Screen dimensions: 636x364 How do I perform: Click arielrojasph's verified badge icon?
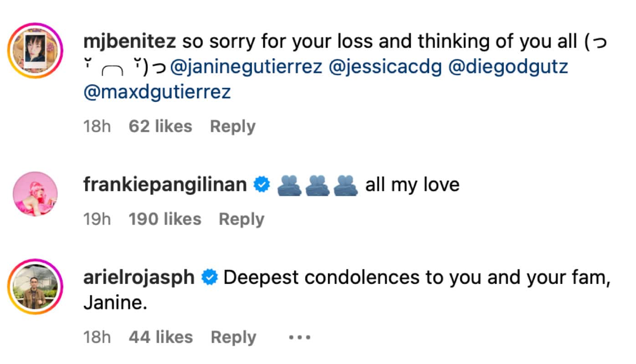click(210, 278)
